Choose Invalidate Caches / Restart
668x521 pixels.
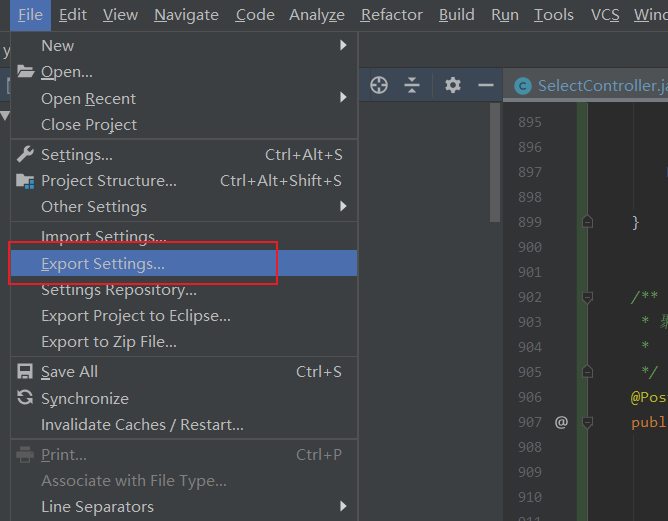coord(142,425)
